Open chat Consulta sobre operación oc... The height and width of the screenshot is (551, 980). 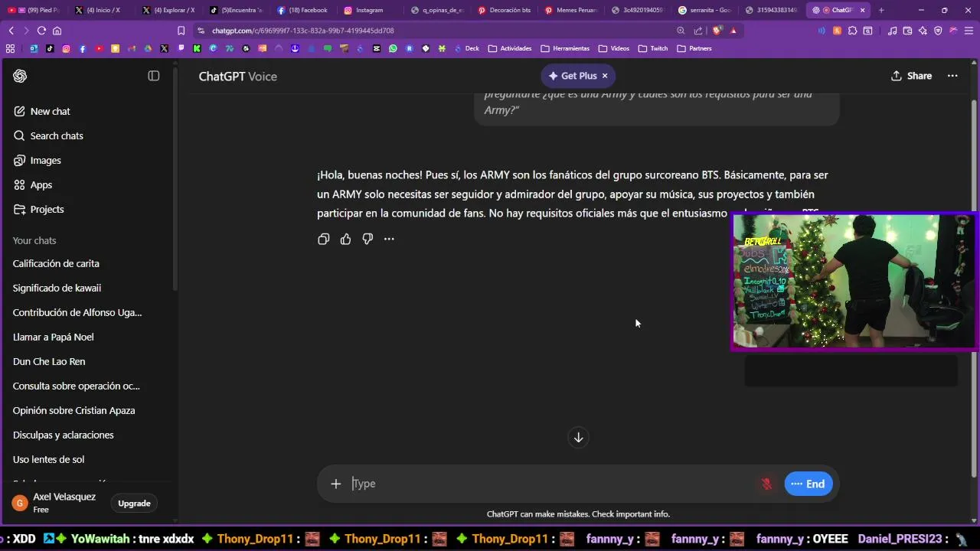point(76,386)
